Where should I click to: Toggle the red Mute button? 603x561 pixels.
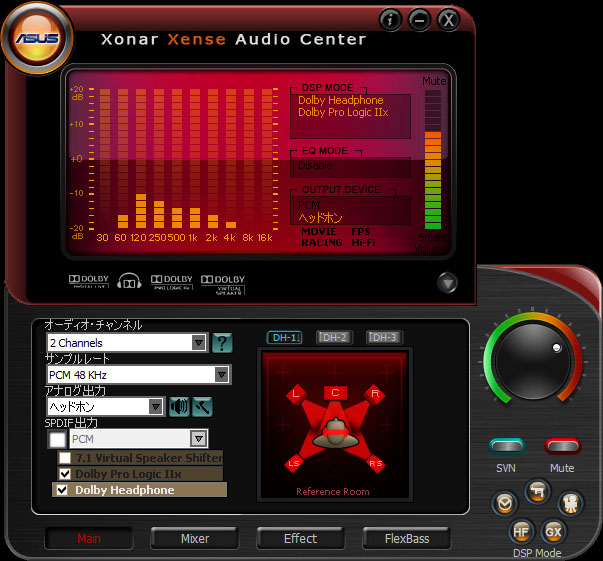click(x=562, y=446)
